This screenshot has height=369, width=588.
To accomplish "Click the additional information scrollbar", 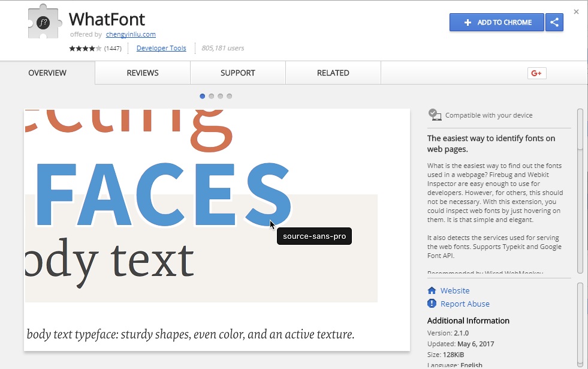I will pyautogui.click(x=580, y=325).
